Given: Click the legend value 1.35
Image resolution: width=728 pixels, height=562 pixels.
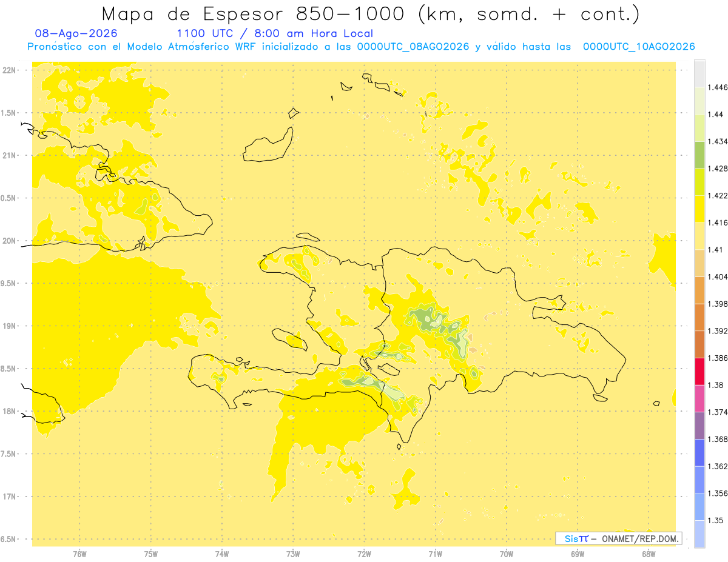Looking at the screenshot, I should (x=716, y=521).
